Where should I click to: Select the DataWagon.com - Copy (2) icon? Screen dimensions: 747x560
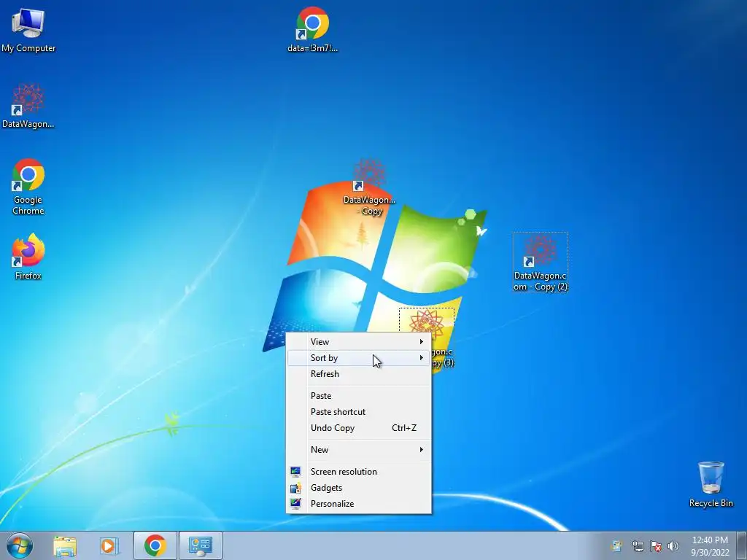(541, 262)
